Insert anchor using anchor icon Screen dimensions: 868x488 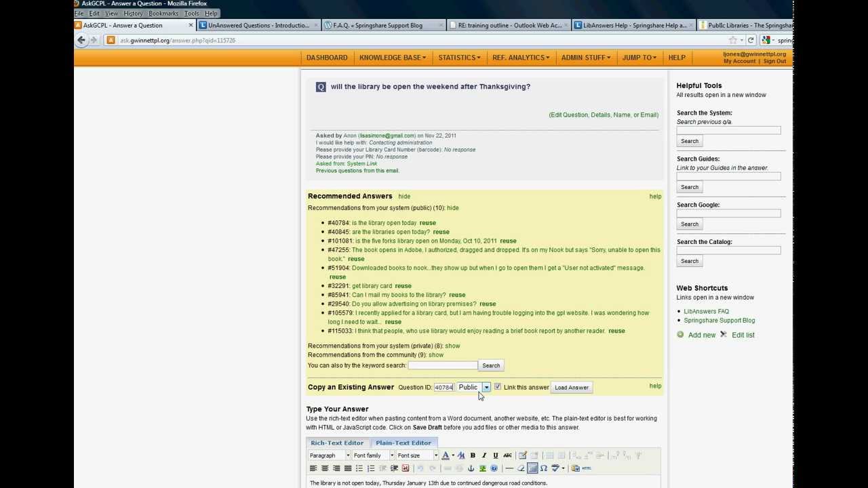point(471,468)
